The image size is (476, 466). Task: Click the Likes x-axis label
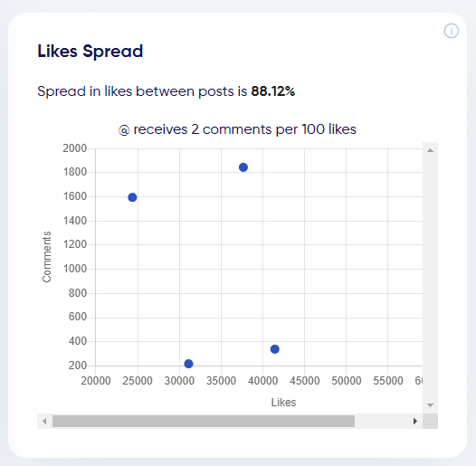coord(283,403)
